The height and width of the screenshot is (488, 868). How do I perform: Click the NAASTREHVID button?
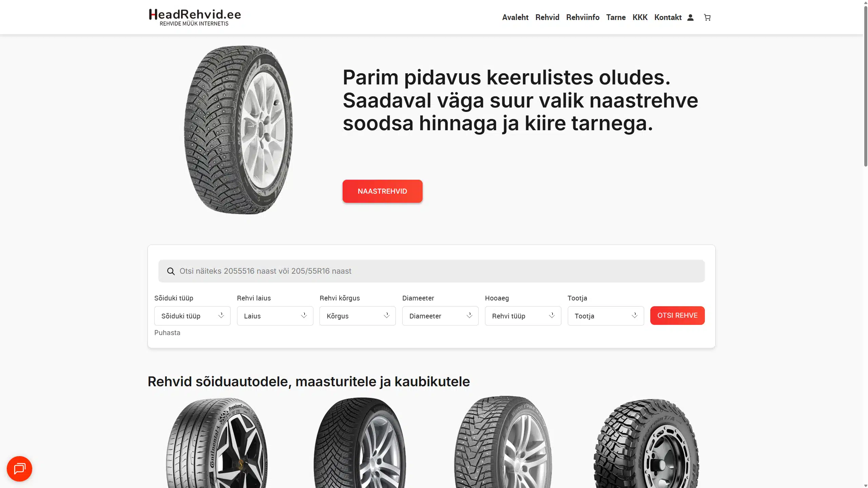(382, 191)
